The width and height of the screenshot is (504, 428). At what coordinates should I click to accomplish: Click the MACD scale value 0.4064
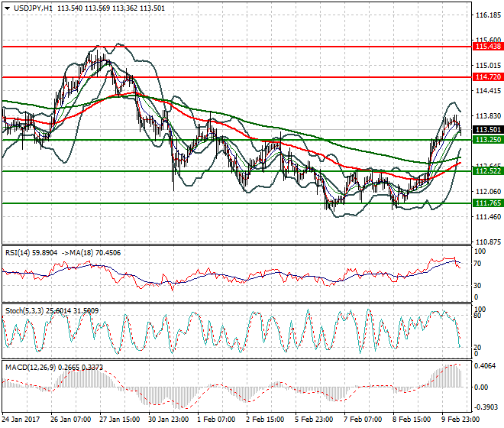(485, 366)
